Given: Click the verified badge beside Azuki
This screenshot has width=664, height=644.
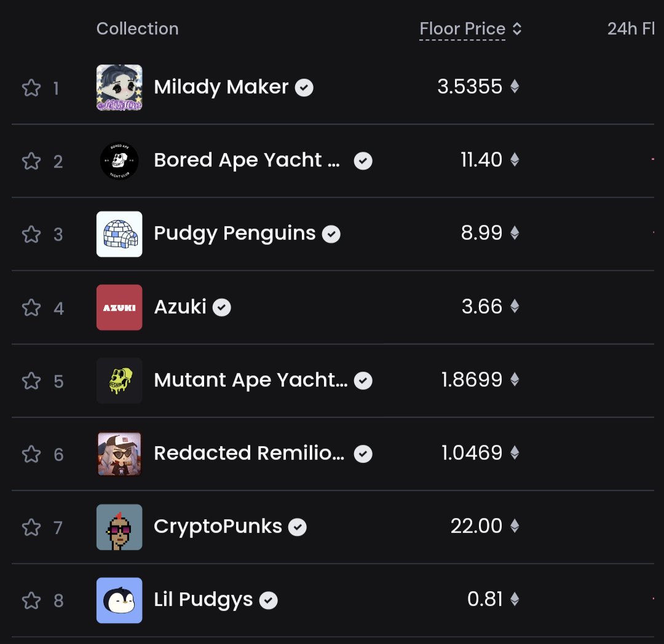Looking at the screenshot, I should 221,307.
